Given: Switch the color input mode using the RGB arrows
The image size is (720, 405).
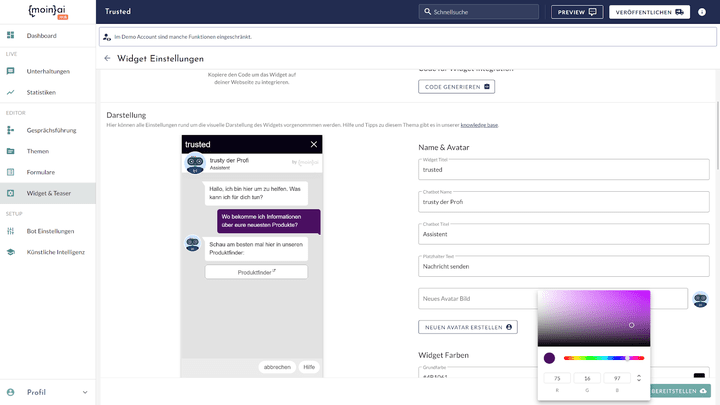Looking at the screenshot, I should point(637,377).
